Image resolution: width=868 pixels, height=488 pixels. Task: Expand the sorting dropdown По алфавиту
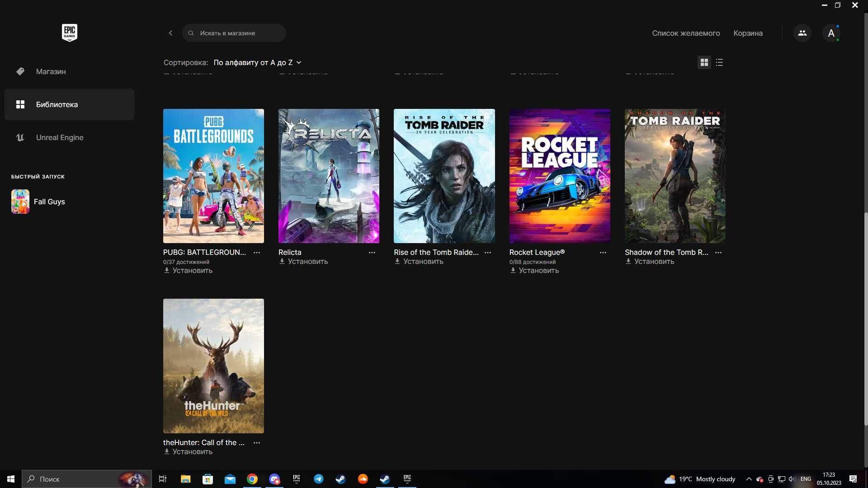click(x=257, y=62)
